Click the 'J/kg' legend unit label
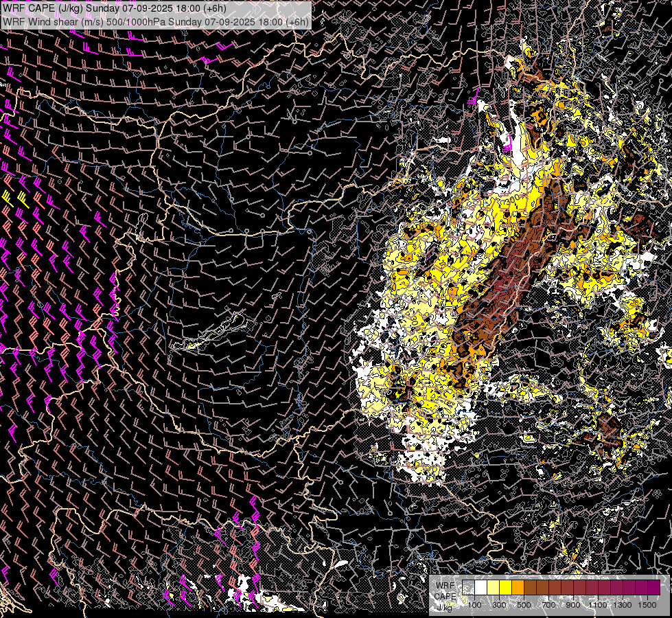 (444, 608)
